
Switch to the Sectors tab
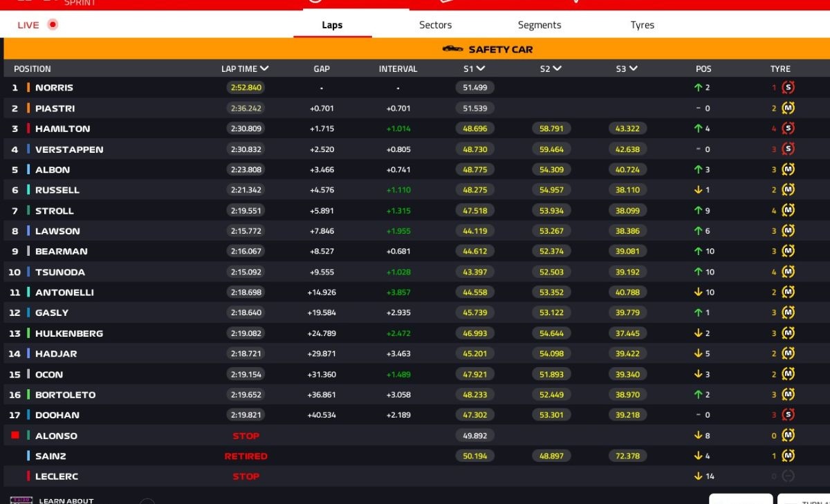coord(435,25)
